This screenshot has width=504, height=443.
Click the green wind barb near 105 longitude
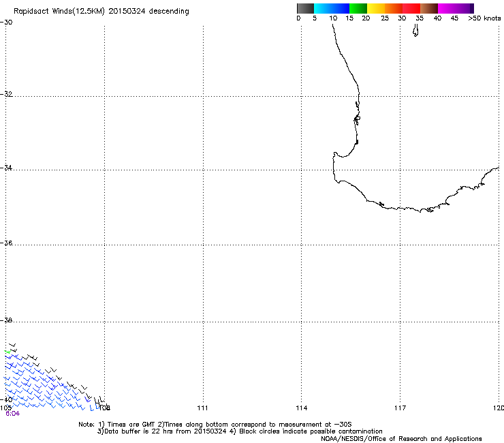tap(7, 352)
